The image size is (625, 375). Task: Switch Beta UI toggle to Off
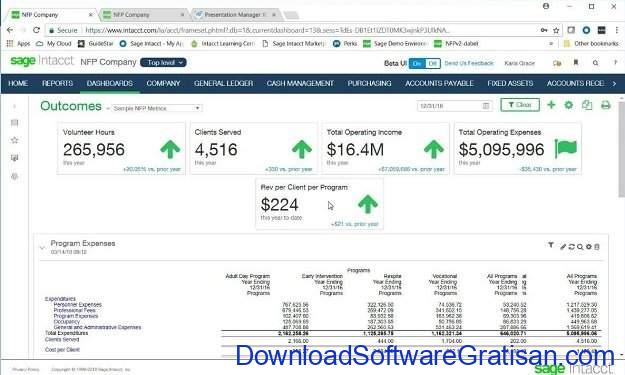click(x=432, y=63)
